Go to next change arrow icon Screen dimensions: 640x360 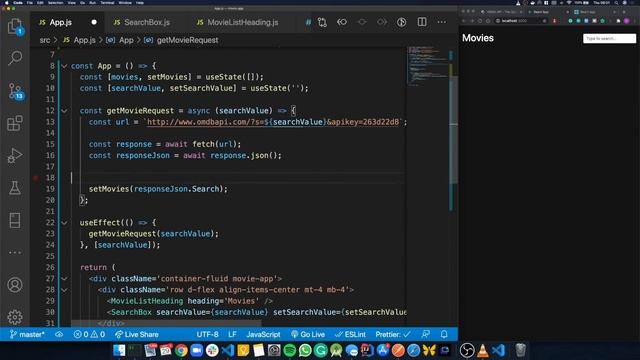(x=382, y=22)
